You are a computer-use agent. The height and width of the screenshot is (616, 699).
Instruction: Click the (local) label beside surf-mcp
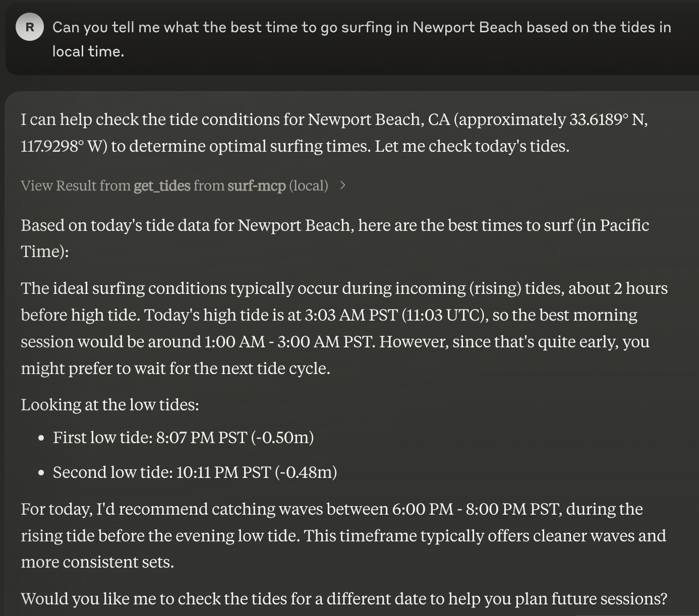(x=308, y=186)
